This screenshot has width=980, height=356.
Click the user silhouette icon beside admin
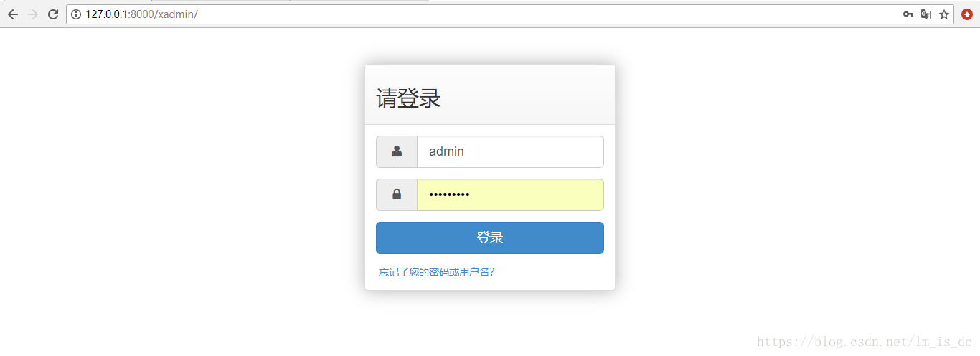click(397, 151)
